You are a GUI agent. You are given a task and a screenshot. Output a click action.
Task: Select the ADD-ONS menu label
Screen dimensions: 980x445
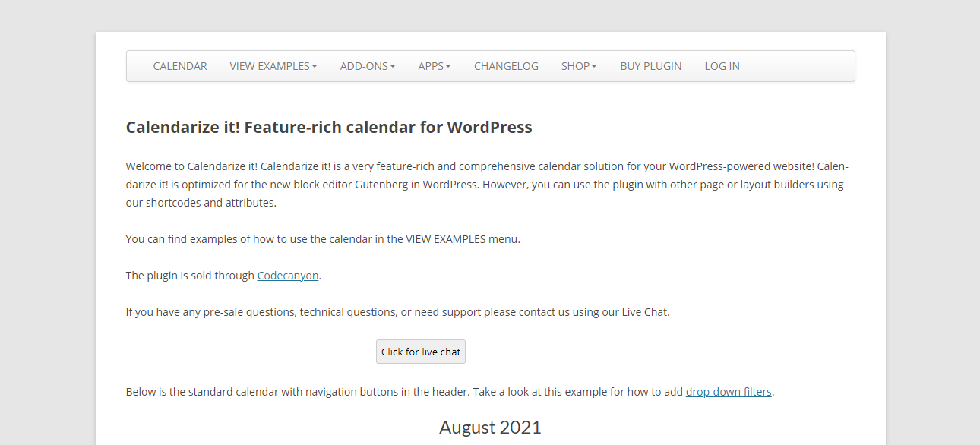pos(364,66)
